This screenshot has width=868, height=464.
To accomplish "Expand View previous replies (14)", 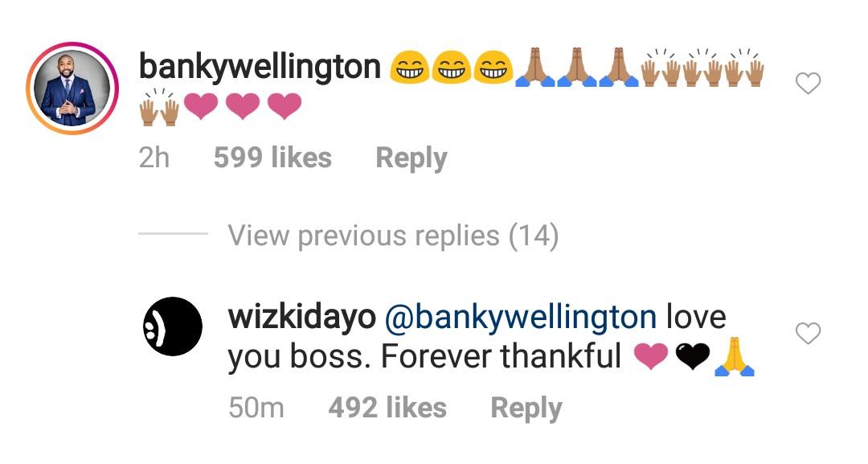I will tap(394, 236).
